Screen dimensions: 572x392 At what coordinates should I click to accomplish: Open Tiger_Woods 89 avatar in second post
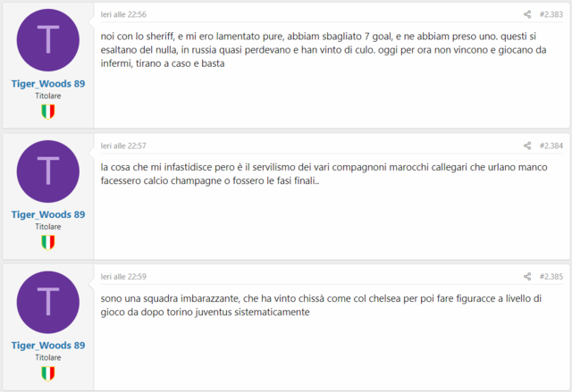pyautogui.click(x=48, y=171)
